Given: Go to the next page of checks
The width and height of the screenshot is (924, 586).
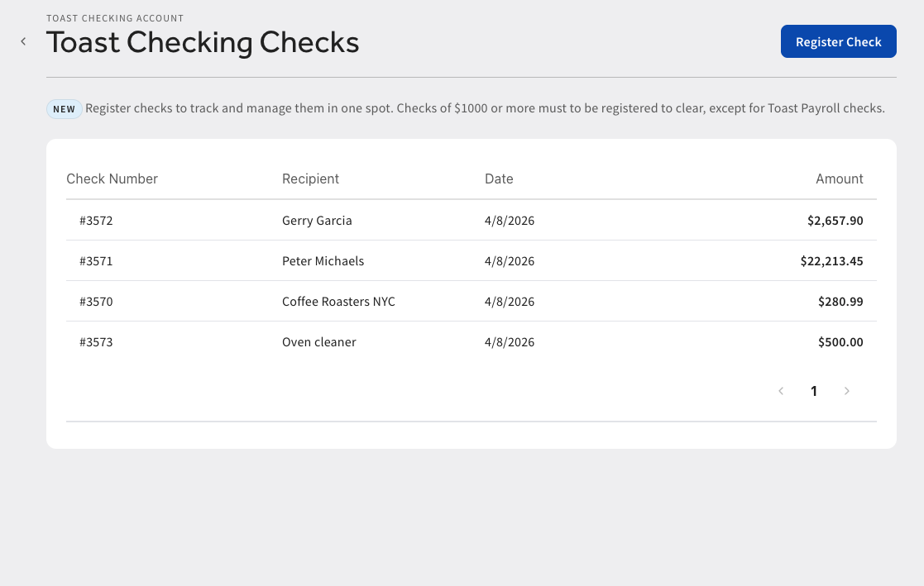Looking at the screenshot, I should tap(847, 391).
